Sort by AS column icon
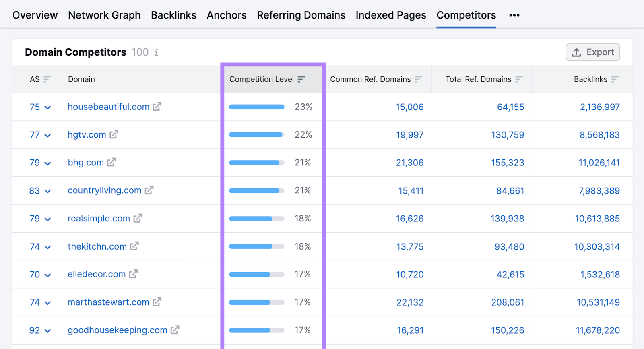Screen dimensions: 644x349 pos(47,79)
